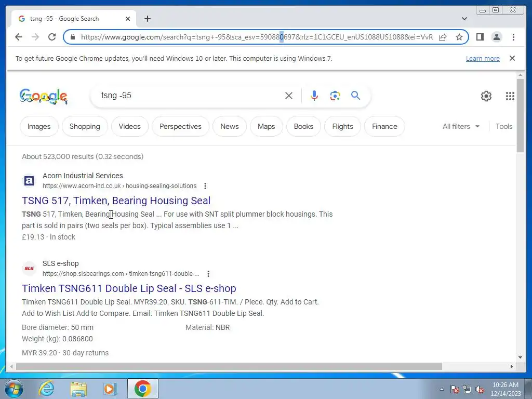The image size is (532, 399).
Task: Open the tab search dropdown arrow
Action: coord(464,19)
